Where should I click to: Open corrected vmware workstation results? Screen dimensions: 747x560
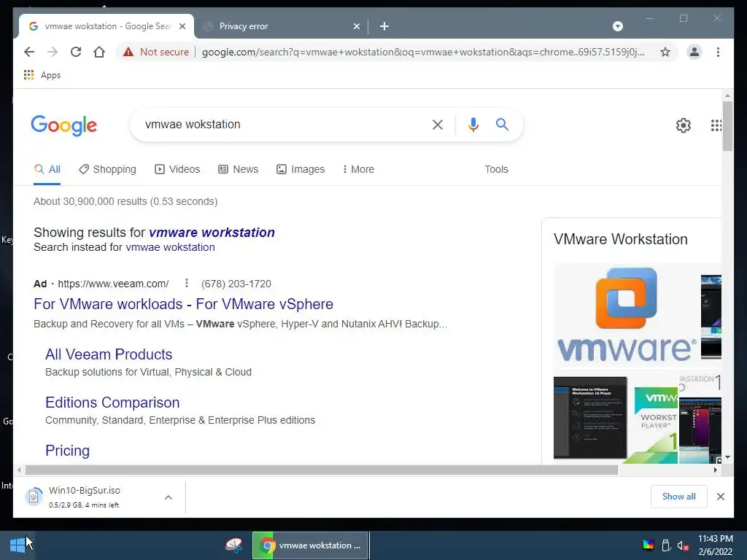tap(212, 233)
